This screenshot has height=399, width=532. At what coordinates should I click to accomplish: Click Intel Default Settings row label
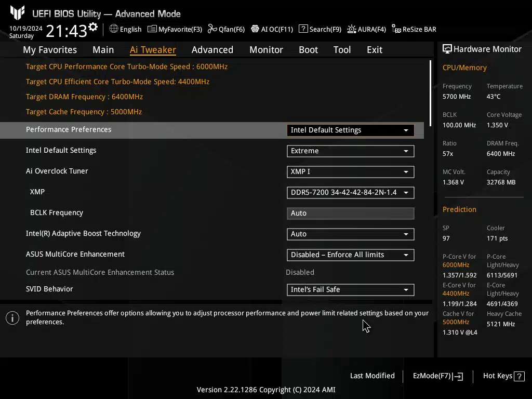(x=61, y=150)
